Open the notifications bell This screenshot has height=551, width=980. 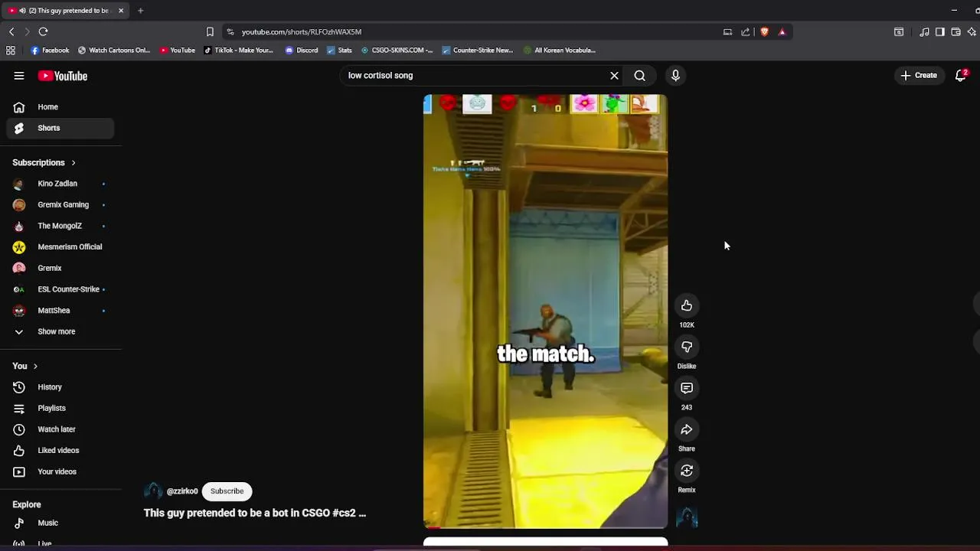[961, 76]
